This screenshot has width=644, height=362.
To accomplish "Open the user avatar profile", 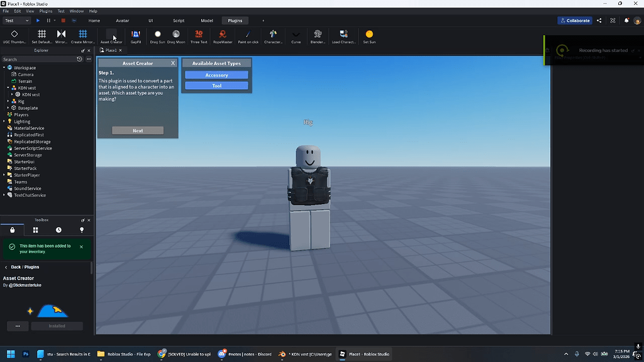I will [x=638, y=21].
